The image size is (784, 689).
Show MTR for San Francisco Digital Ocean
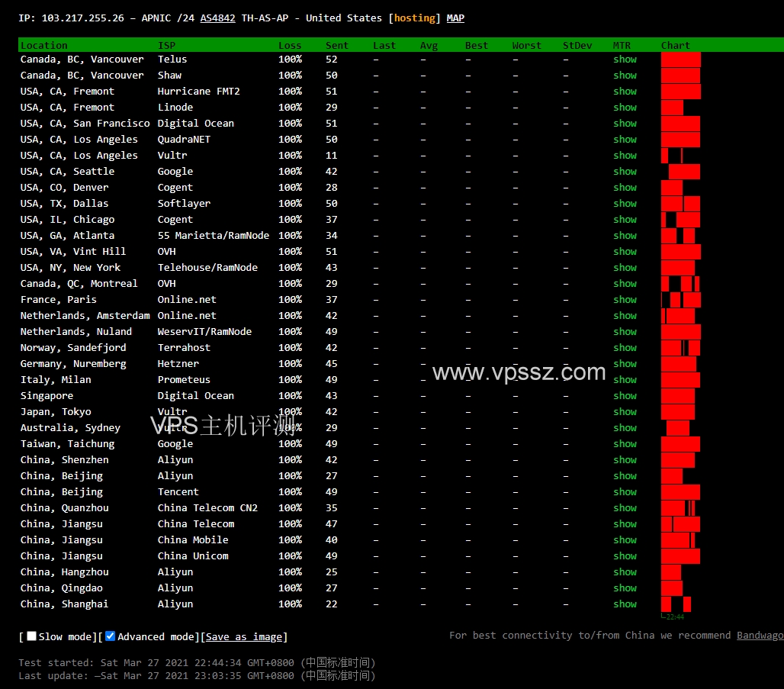(x=625, y=123)
